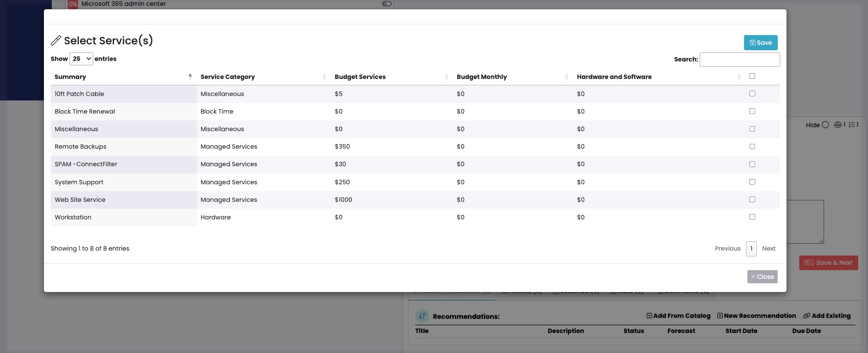This screenshot has height=353, width=868.
Task: Open the Show entries count dropdown
Action: click(81, 59)
